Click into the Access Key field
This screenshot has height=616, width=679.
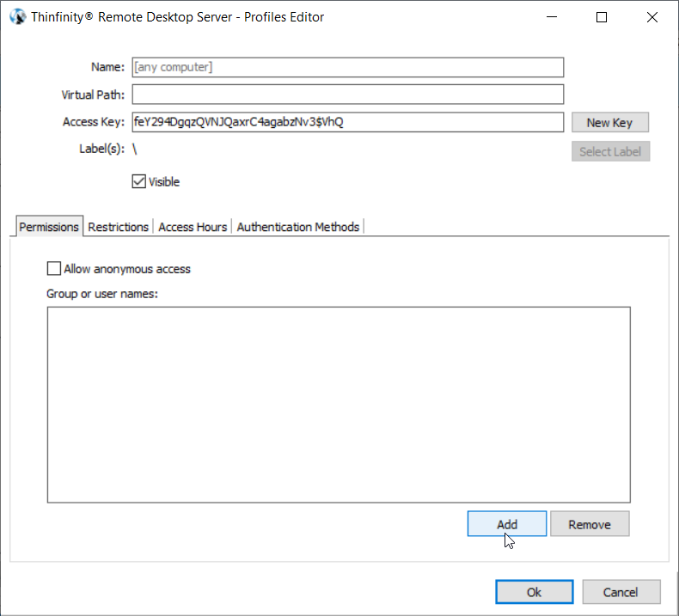[x=348, y=122]
